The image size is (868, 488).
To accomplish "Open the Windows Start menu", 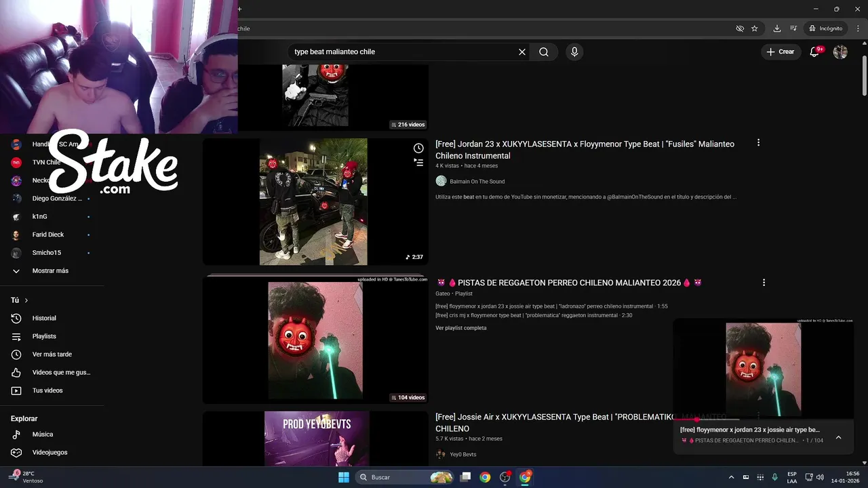I will pos(344,477).
